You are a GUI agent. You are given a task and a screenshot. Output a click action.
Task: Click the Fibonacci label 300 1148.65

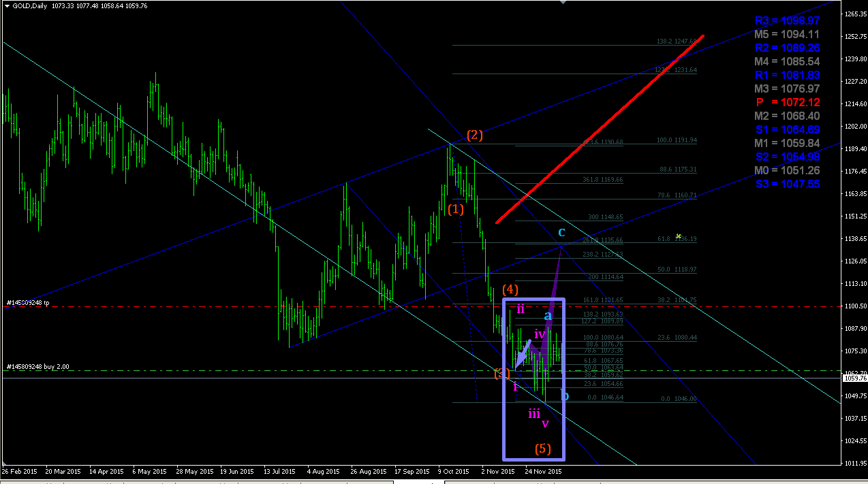coord(605,217)
